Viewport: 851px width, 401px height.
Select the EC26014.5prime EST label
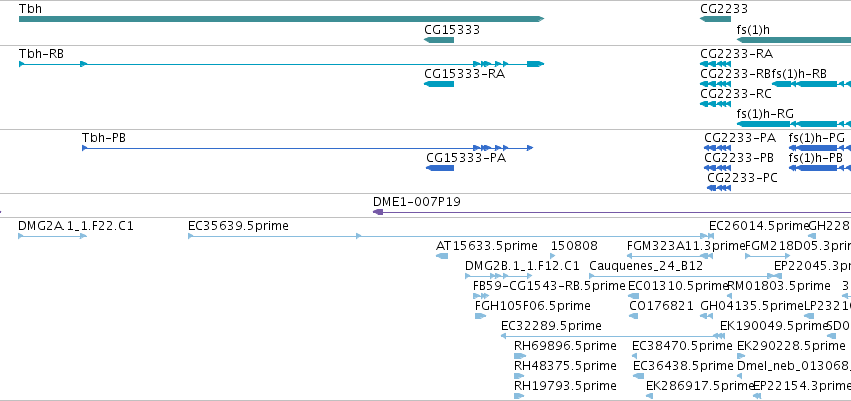coord(759,226)
